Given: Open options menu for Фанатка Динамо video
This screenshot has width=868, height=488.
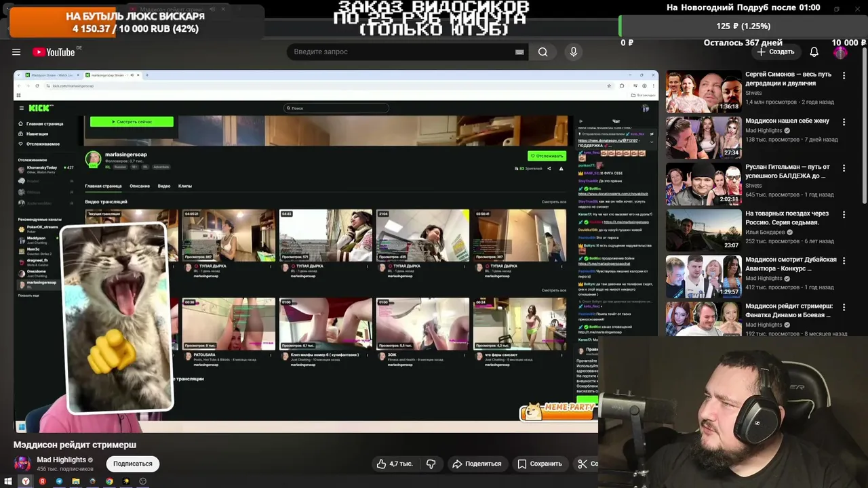Looking at the screenshot, I should click(x=844, y=307).
